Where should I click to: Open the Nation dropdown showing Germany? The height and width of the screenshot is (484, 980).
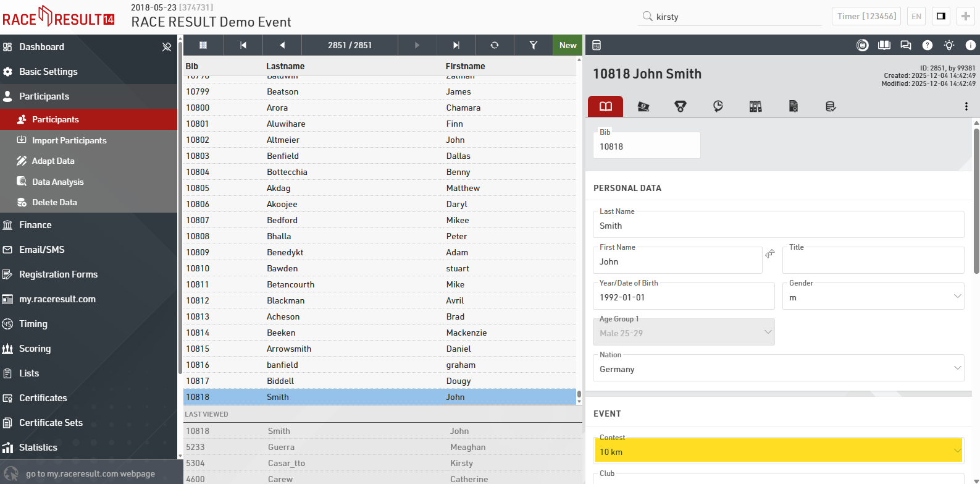coord(778,369)
